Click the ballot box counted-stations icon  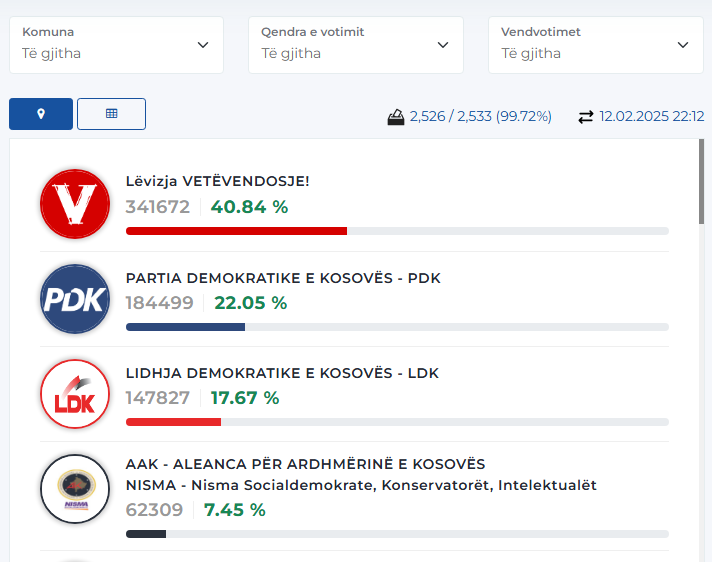[x=396, y=117]
